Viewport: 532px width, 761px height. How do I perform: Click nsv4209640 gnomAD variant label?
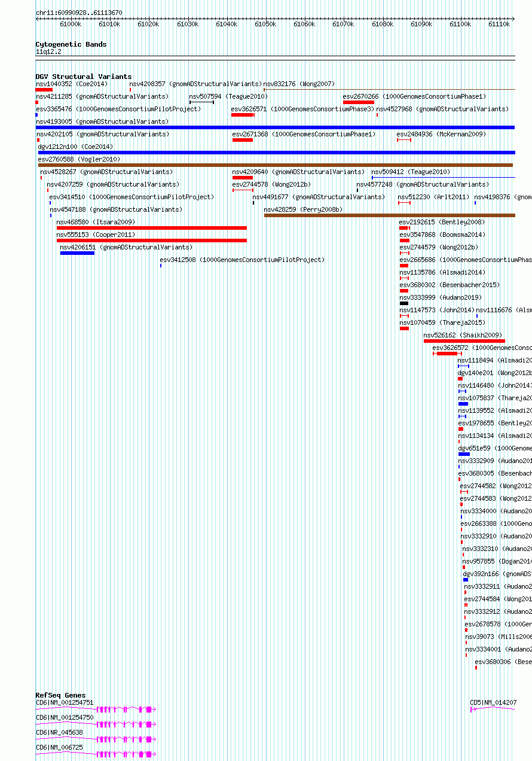coord(298,172)
